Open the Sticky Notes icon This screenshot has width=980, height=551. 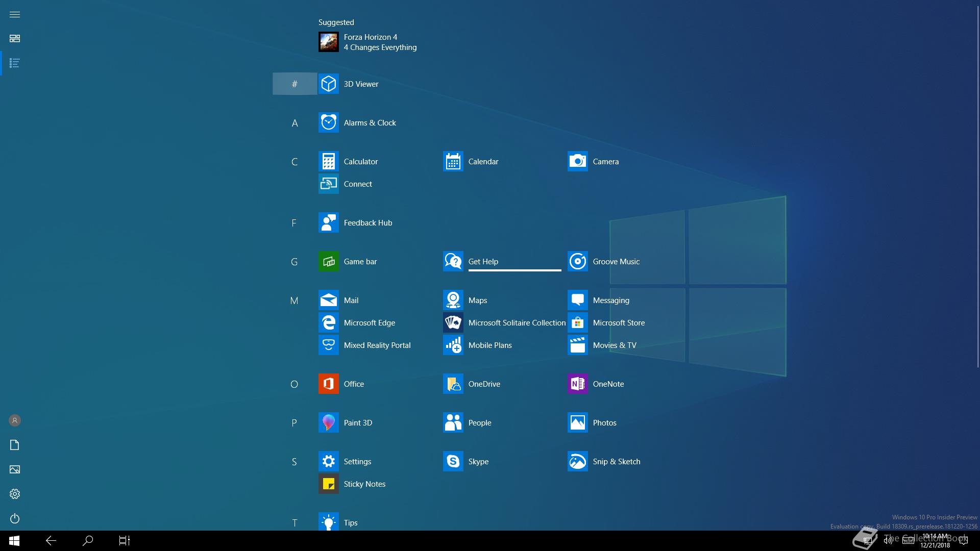(x=328, y=484)
